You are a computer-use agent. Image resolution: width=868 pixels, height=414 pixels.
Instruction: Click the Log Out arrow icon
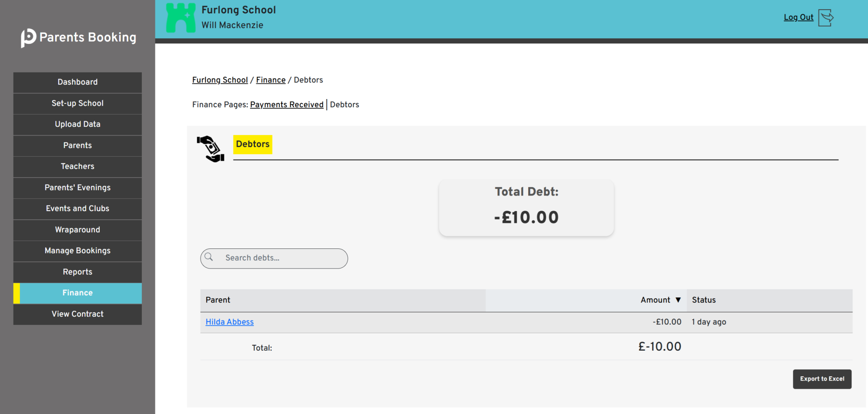(825, 18)
